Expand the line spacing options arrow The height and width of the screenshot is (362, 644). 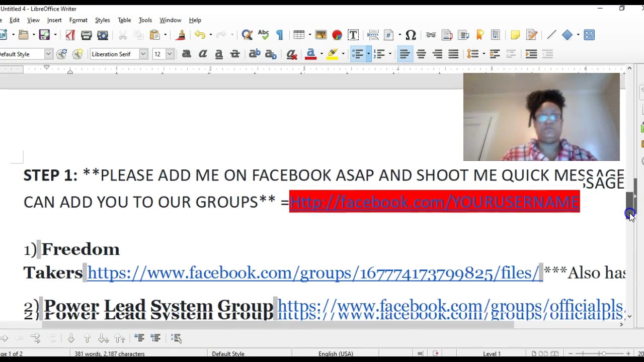tap(483, 54)
